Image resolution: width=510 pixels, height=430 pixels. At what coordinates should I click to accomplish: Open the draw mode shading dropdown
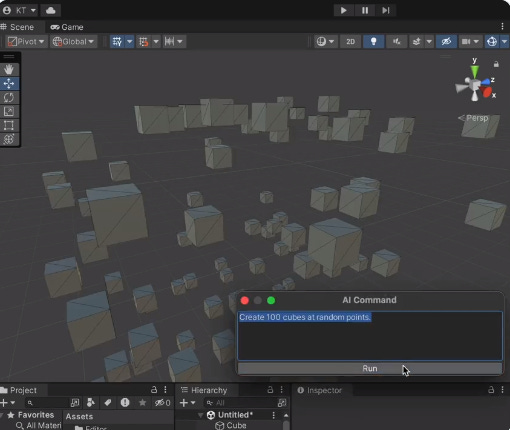pyautogui.click(x=325, y=42)
